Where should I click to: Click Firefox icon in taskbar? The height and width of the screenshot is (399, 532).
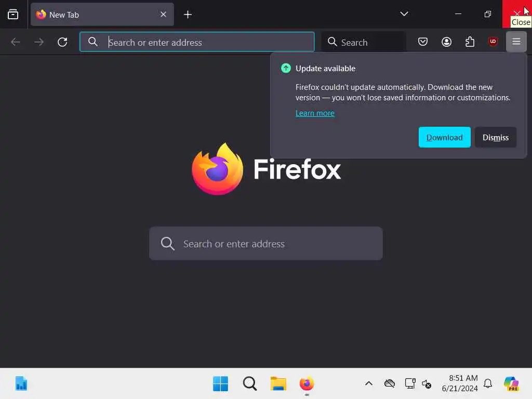click(307, 384)
